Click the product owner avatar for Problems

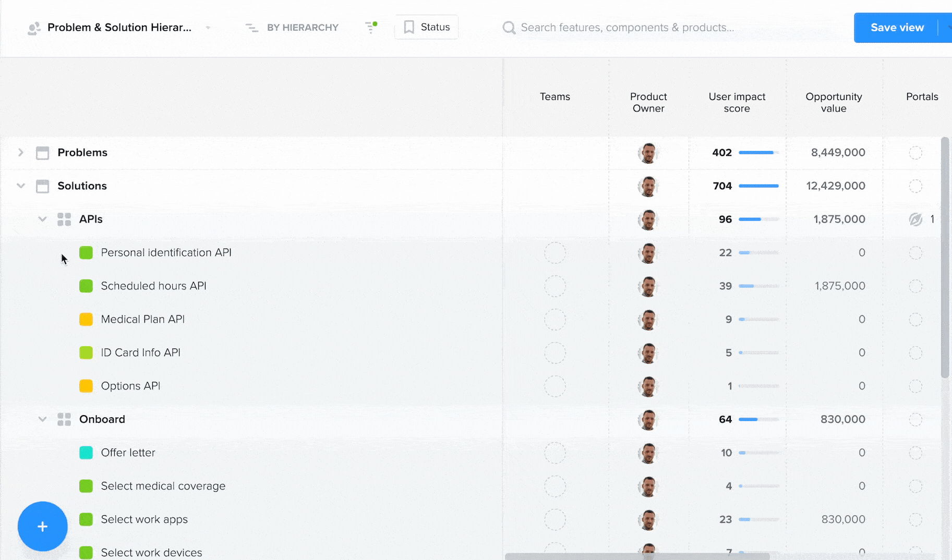click(648, 153)
